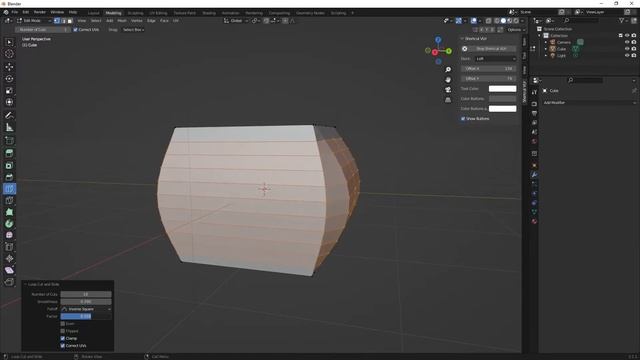640x360 pixels.
Task: Select the Measure tool
Action: coord(9,127)
